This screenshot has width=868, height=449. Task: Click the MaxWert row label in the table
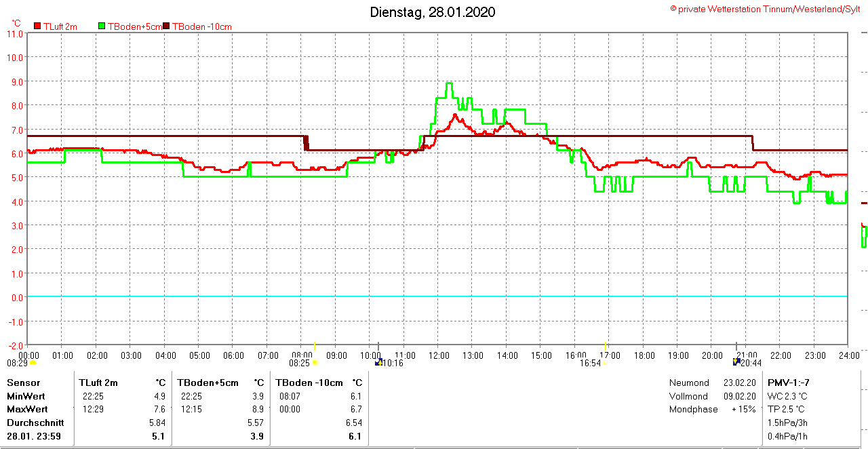(x=26, y=409)
